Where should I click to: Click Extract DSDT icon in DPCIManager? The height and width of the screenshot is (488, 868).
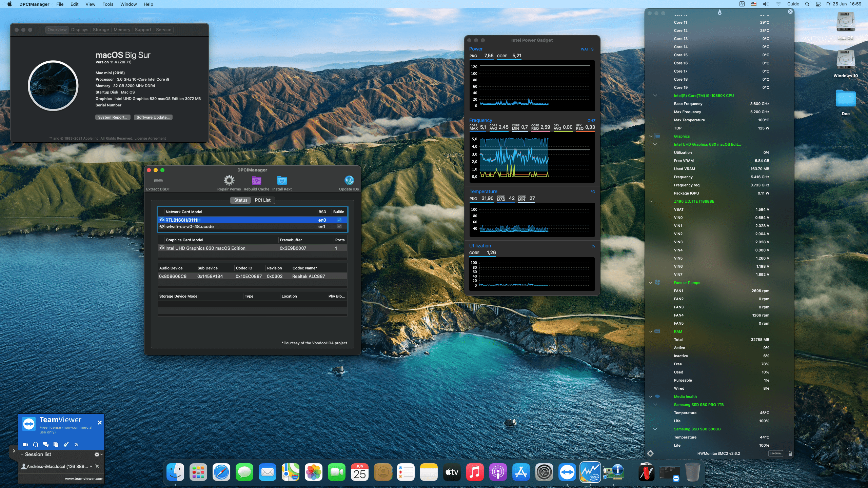click(x=158, y=180)
